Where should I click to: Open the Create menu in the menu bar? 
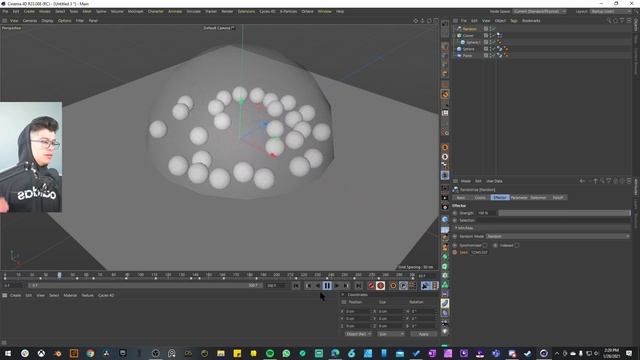click(x=29, y=11)
